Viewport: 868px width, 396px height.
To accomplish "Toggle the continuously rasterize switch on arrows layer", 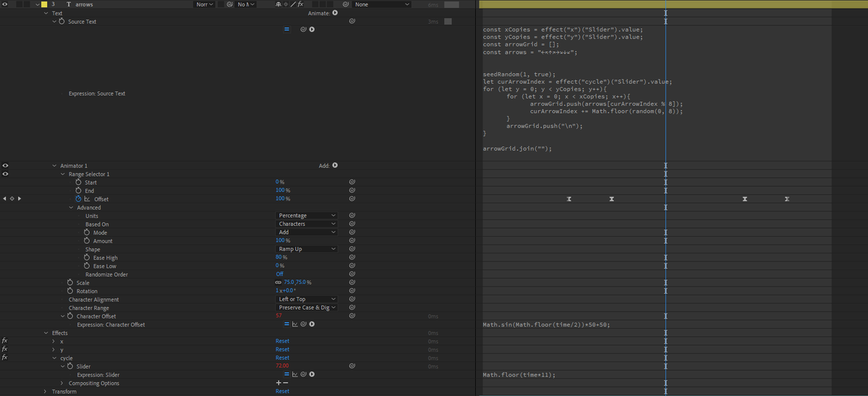I will (x=286, y=4).
